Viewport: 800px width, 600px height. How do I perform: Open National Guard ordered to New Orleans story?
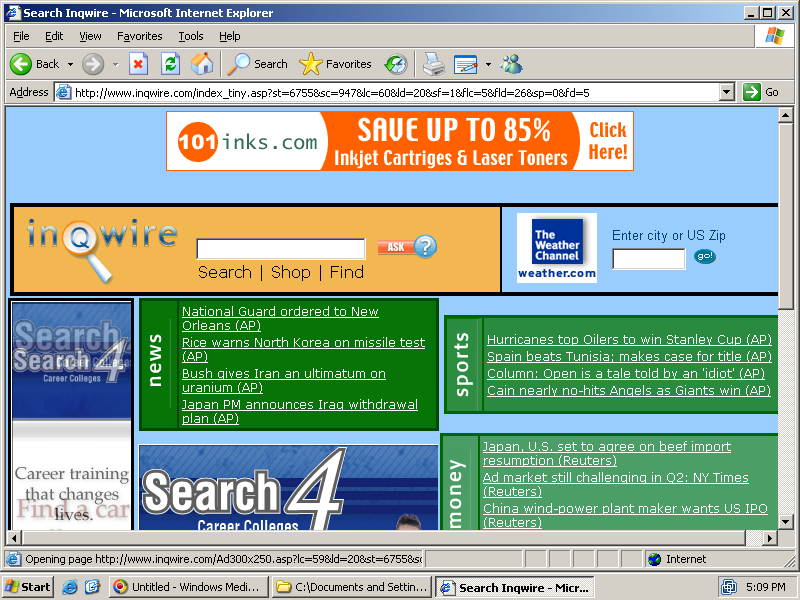click(280, 318)
